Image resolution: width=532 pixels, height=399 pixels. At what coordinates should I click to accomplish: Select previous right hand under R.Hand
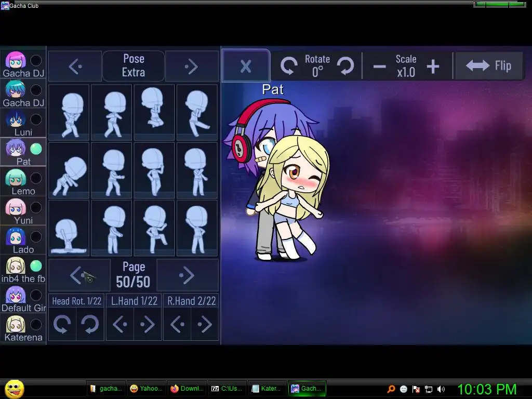tap(178, 324)
